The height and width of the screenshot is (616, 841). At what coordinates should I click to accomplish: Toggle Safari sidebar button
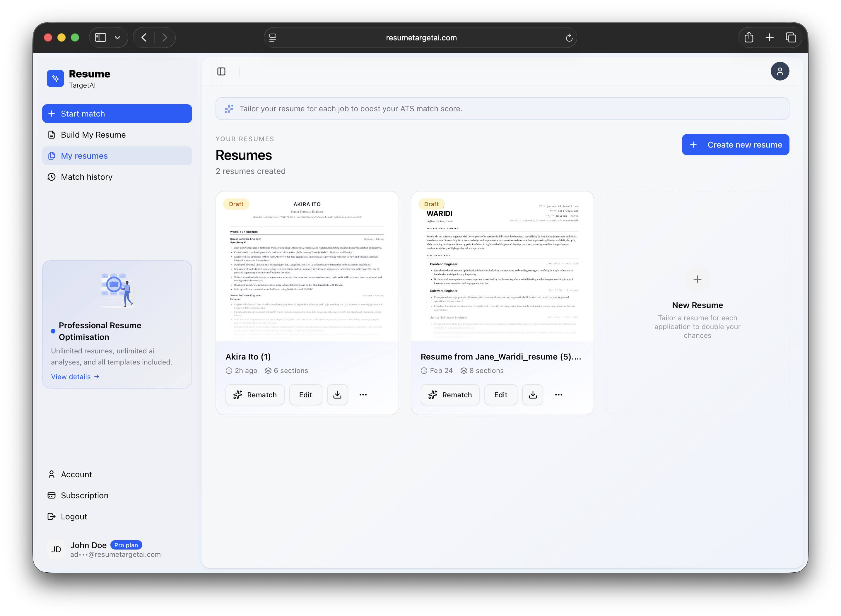click(x=101, y=38)
